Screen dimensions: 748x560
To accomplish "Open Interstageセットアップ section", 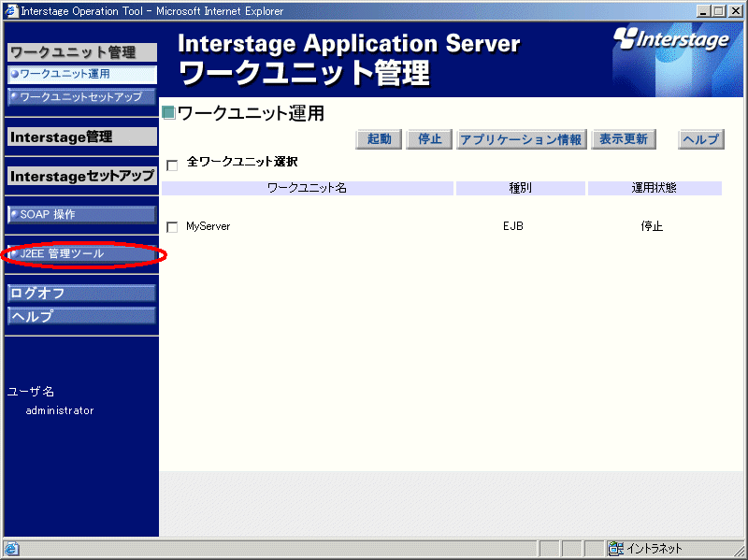I will pyautogui.click(x=82, y=176).
